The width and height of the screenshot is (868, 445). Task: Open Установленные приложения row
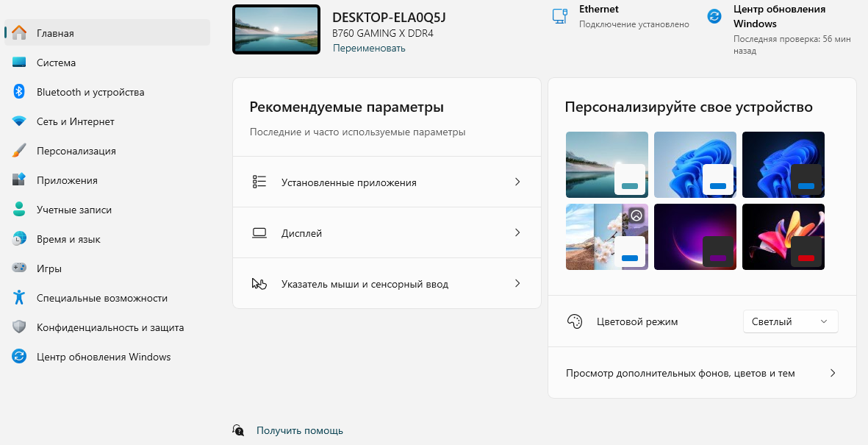pos(387,182)
